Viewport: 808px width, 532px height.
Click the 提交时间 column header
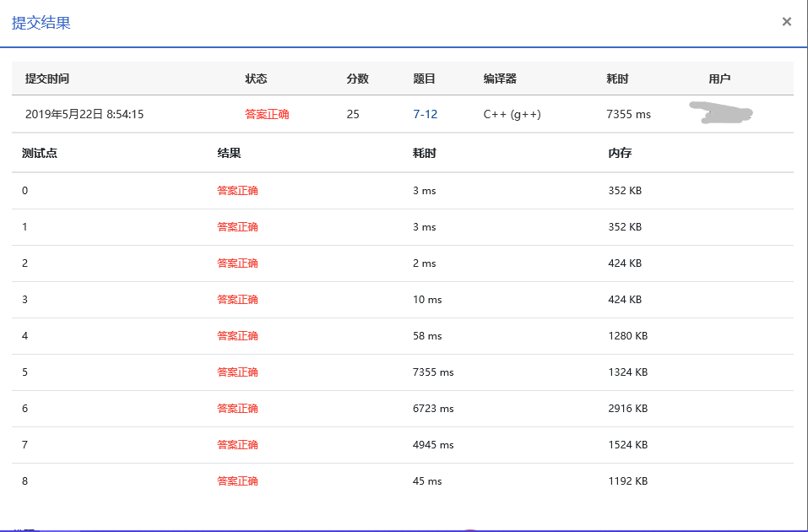point(47,79)
